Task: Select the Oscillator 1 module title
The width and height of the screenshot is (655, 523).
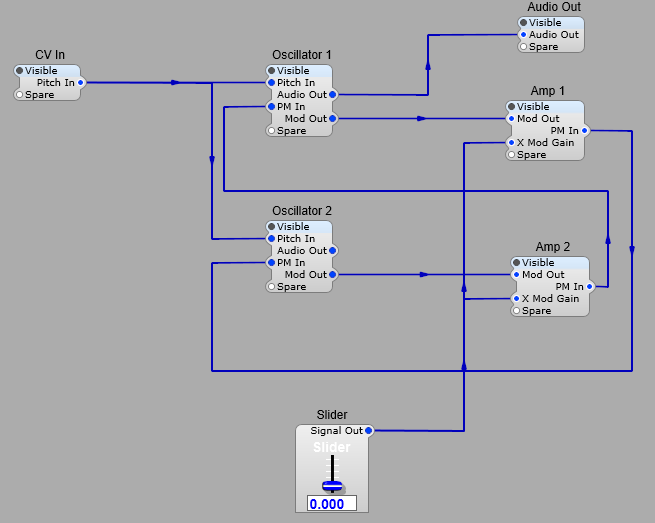Action: pyautogui.click(x=301, y=55)
